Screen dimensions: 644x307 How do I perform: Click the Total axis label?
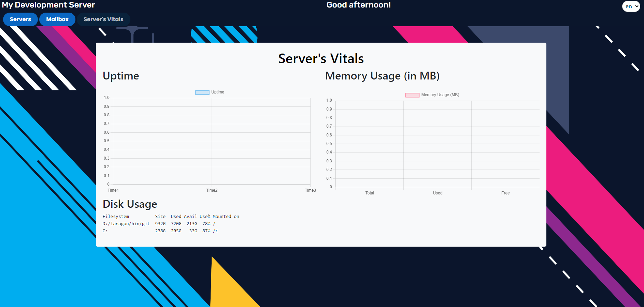pyautogui.click(x=370, y=193)
